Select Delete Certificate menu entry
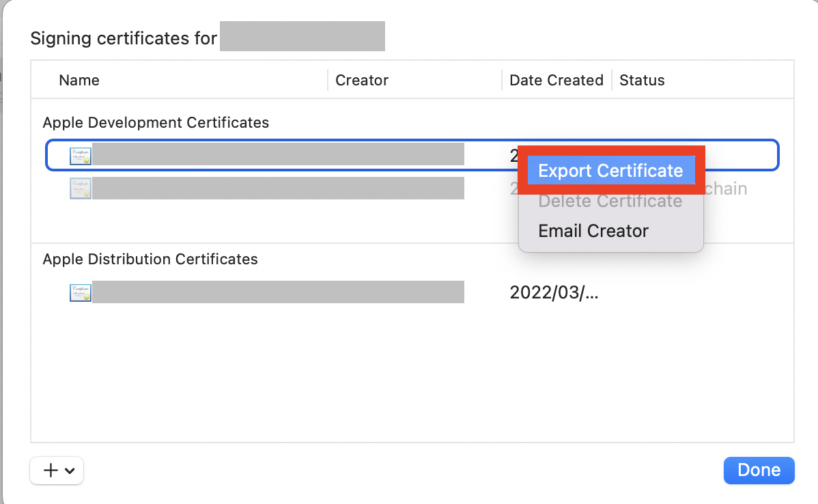The width and height of the screenshot is (818, 504). [610, 201]
